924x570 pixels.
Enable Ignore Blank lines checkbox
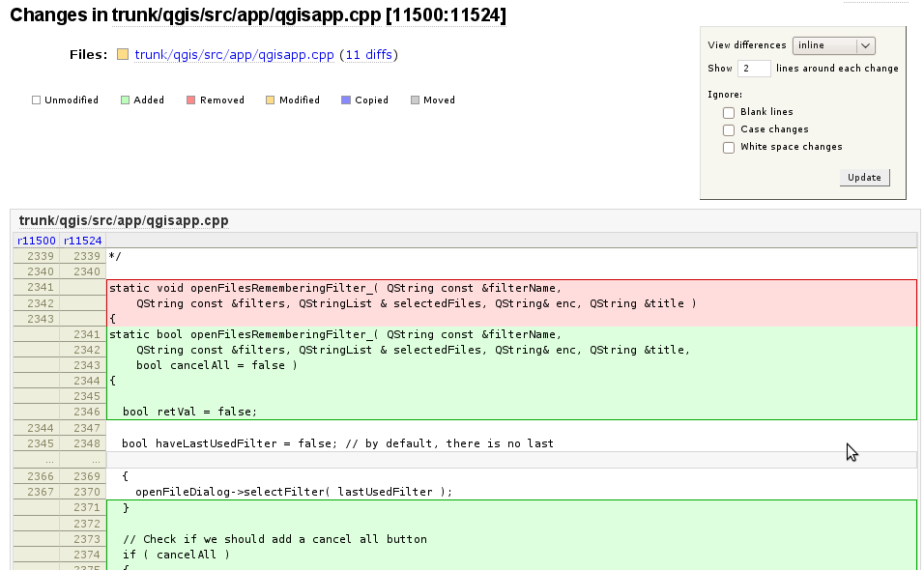tap(729, 112)
